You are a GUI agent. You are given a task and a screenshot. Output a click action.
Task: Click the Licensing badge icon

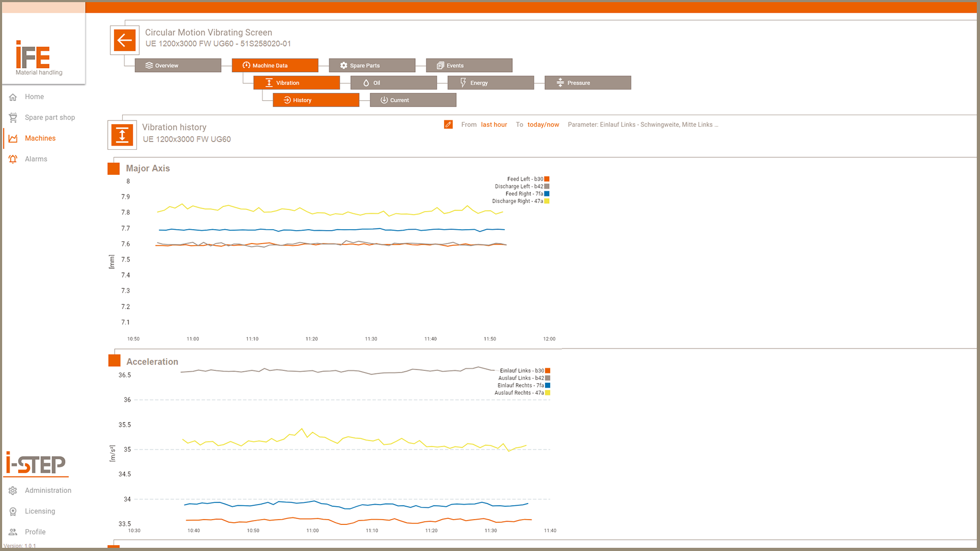[13, 512]
